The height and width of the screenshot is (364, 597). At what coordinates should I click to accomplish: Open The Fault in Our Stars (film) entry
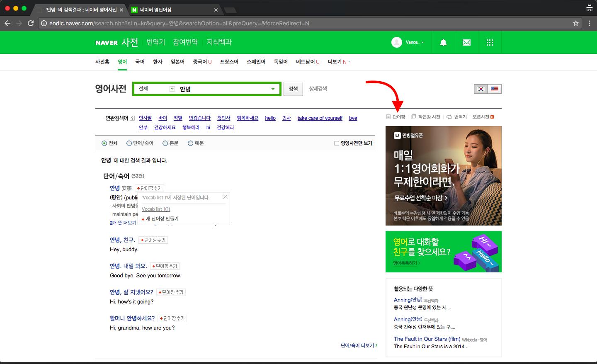pyautogui.click(x=427, y=339)
